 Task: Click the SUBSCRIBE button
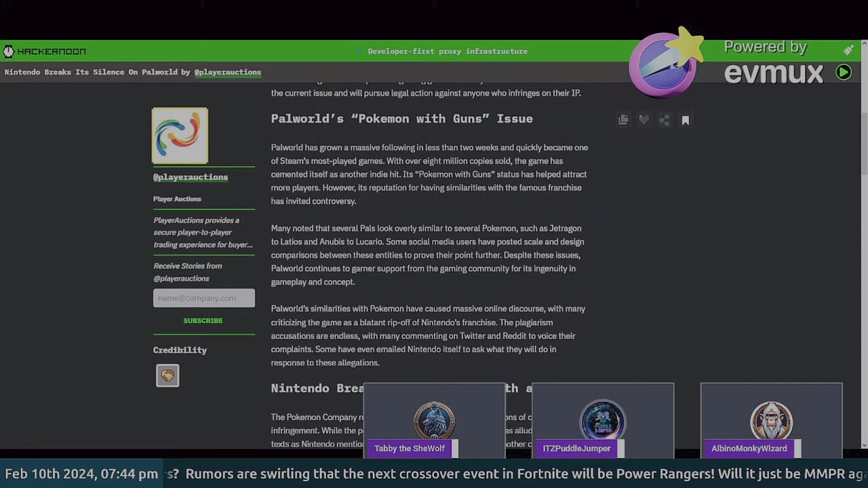(203, 321)
